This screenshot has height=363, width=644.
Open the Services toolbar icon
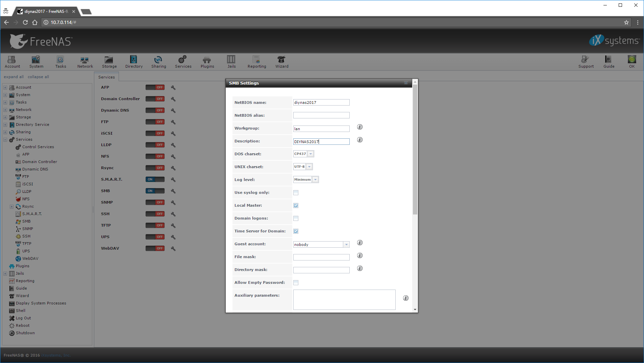pos(183,62)
